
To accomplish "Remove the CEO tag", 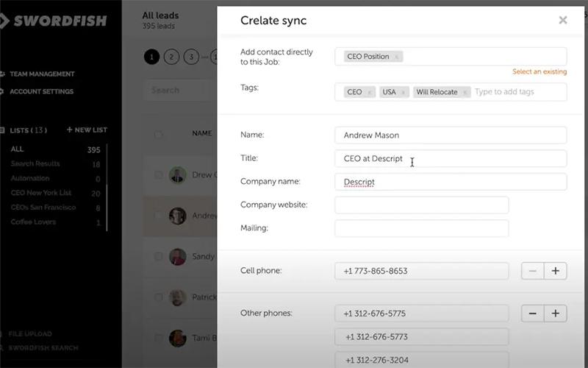I will pos(369,93).
